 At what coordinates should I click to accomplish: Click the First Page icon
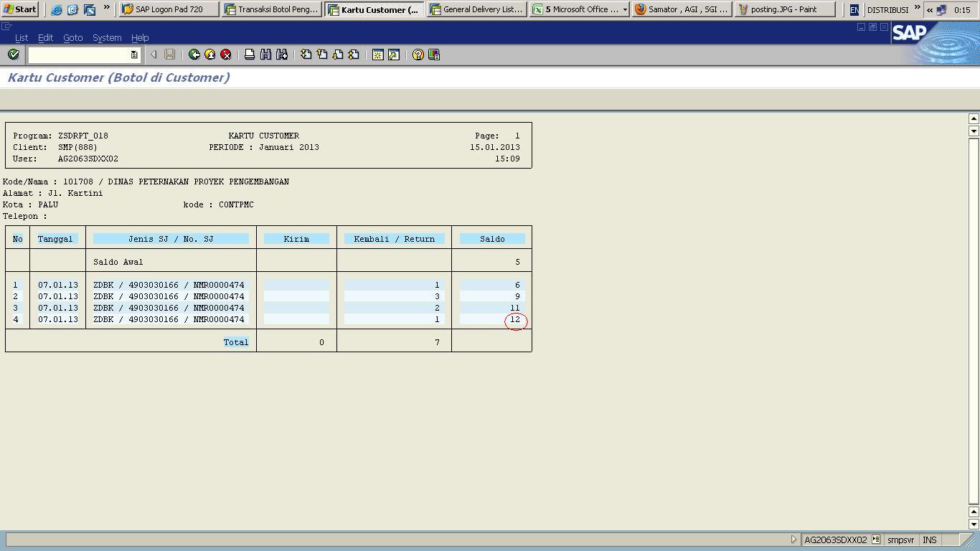click(x=306, y=55)
